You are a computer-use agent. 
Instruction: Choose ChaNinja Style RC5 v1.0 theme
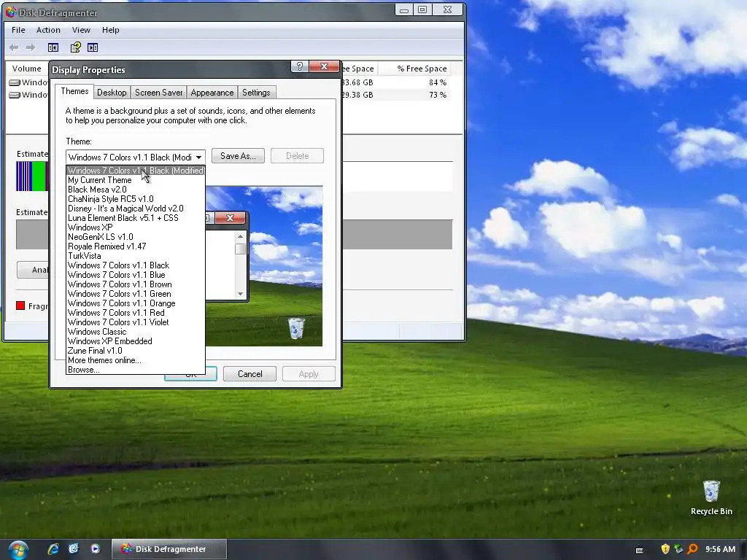pyautogui.click(x=135, y=199)
